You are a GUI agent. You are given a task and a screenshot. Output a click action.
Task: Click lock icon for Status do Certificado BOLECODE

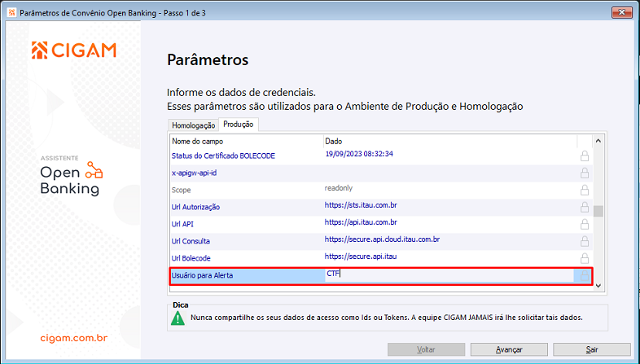pyautogui.click(x=585, y=156)
